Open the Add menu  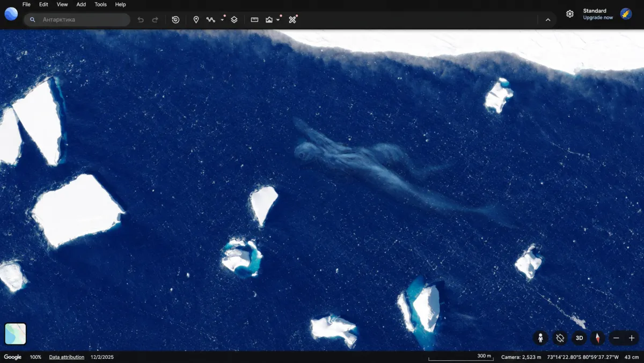81,4
